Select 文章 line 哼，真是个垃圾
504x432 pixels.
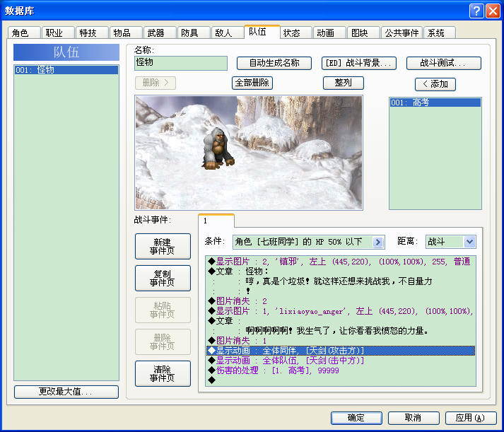coord(341,281)
